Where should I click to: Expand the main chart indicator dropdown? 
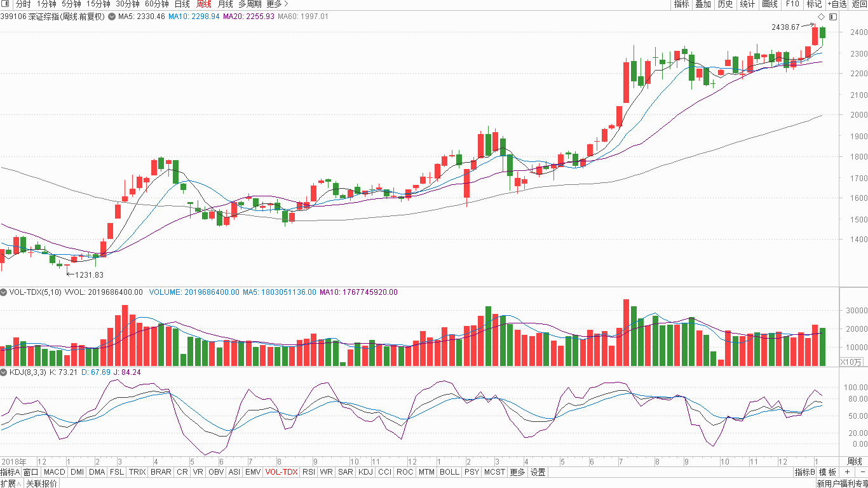[x=112, y=17]
